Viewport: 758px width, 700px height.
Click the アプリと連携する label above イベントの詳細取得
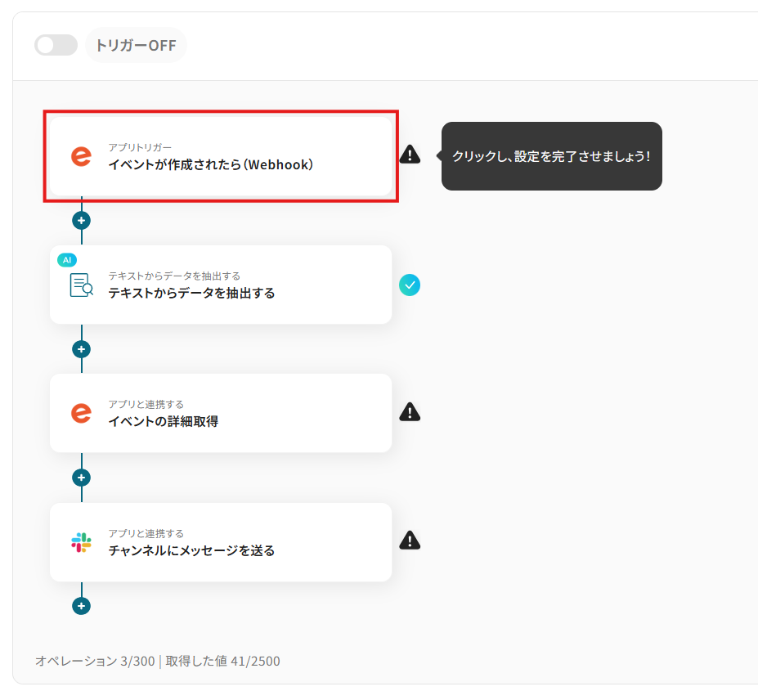pos(146,405)
